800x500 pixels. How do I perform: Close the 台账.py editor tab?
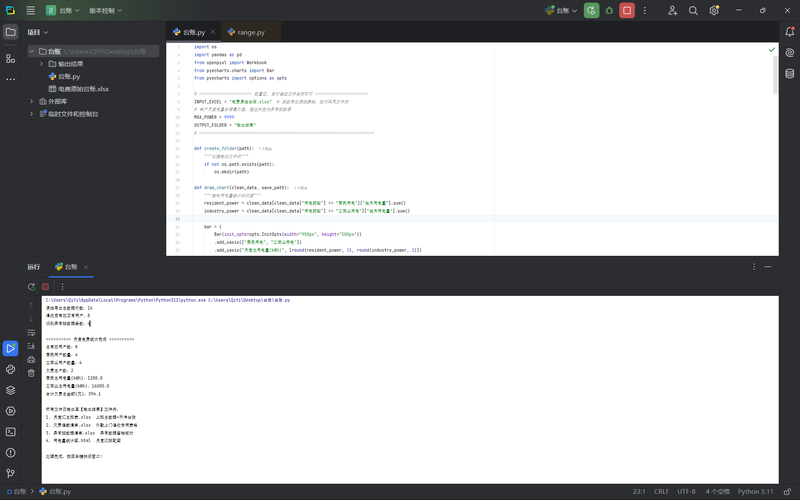pos(213,32)
